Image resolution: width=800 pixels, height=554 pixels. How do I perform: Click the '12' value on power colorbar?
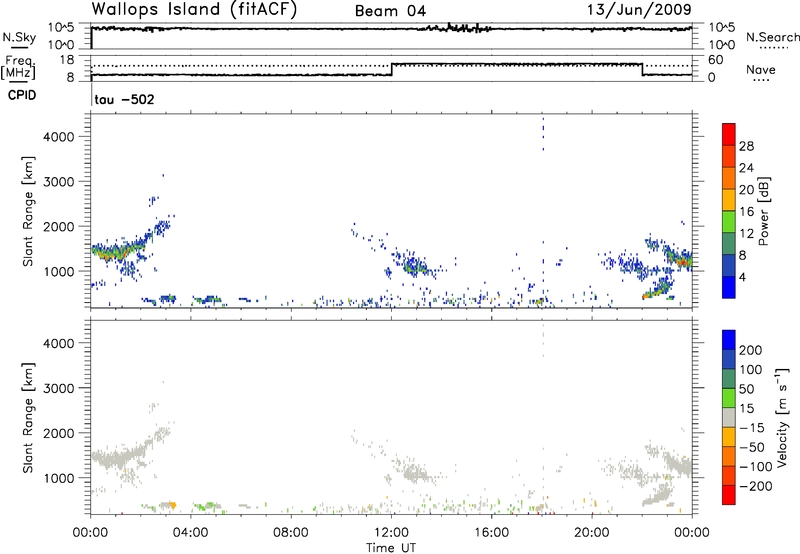point(746,234)
